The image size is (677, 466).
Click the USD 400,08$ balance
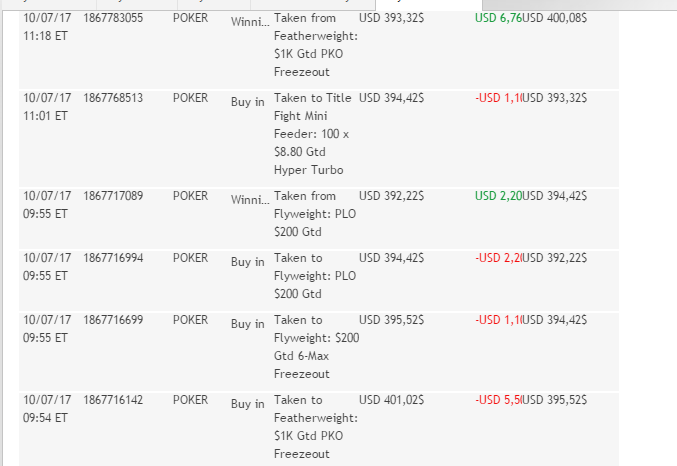pyautogui.click(x=555, y=18)
